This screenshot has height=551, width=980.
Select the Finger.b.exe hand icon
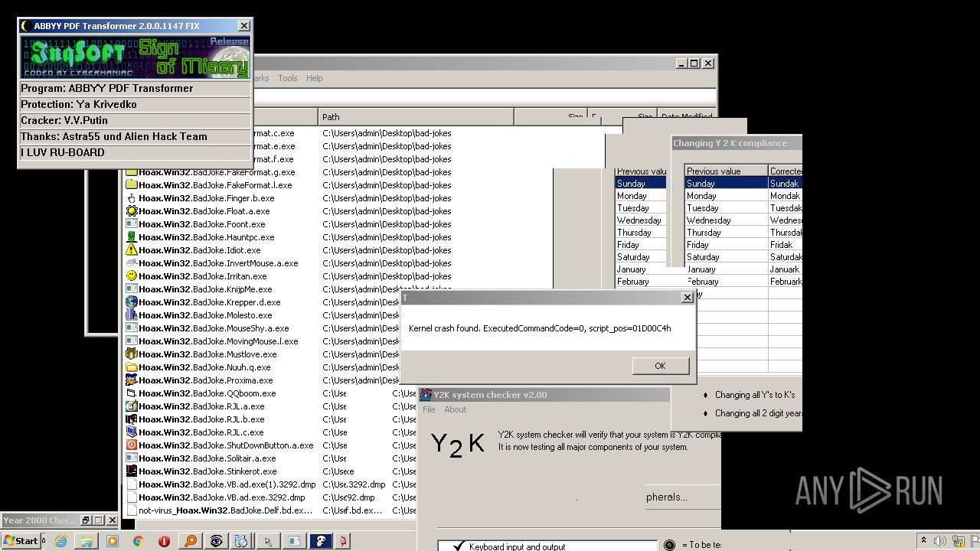(132, 198)
